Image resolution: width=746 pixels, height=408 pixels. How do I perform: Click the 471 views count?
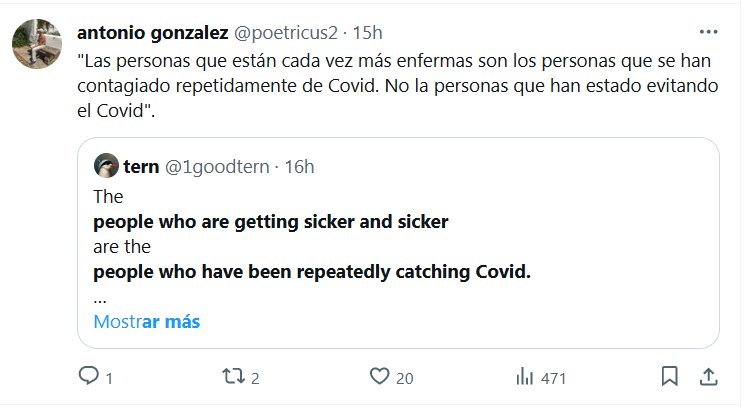click(553, 378)
